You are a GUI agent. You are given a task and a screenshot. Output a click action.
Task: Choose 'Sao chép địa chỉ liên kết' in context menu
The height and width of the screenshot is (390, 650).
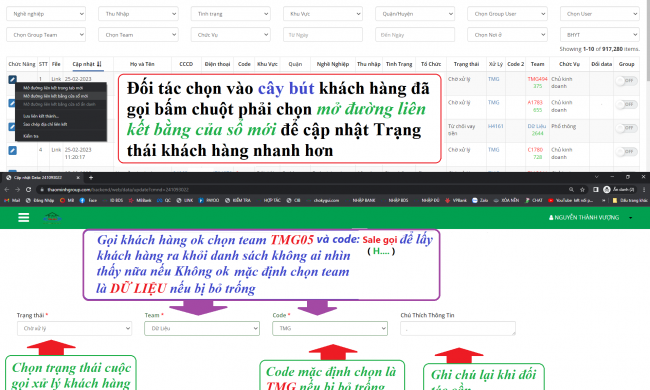[x=45, y=124]
